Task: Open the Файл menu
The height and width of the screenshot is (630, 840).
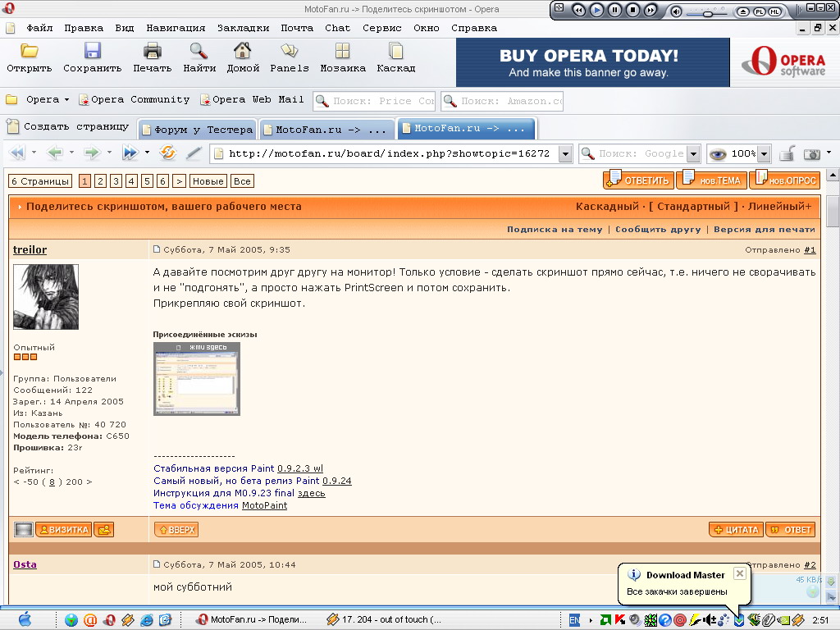Action: tap(39, 28)
